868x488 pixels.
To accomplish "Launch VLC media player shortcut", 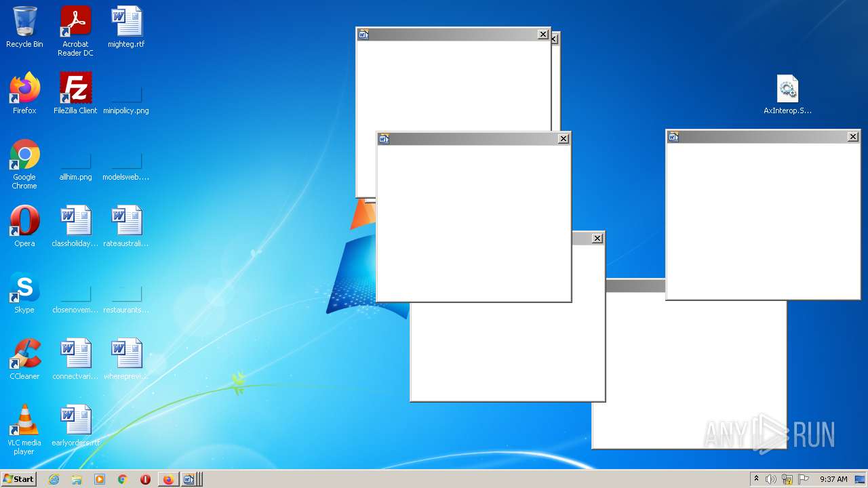I will pyautogui.click(x=24, y=430).
